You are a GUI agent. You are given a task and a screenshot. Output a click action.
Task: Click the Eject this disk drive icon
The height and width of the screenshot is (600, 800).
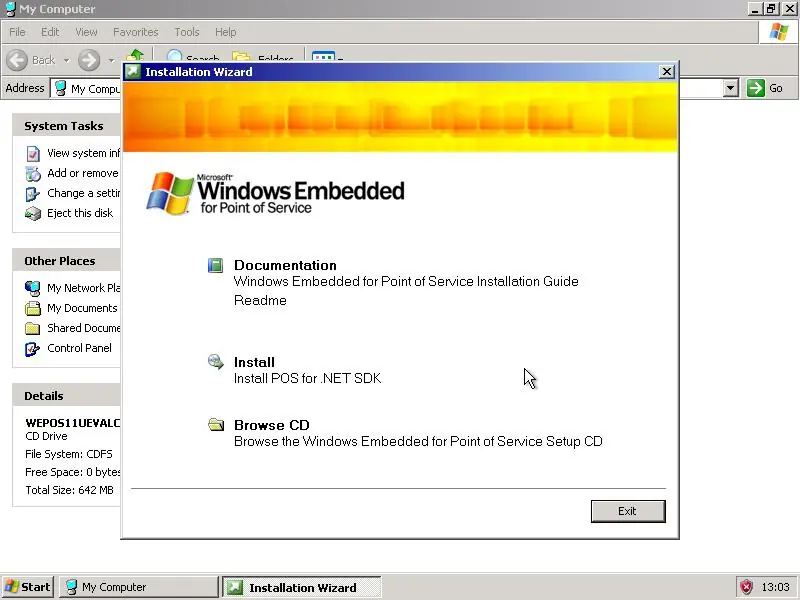pyautogui.click(x=33, y=214)
